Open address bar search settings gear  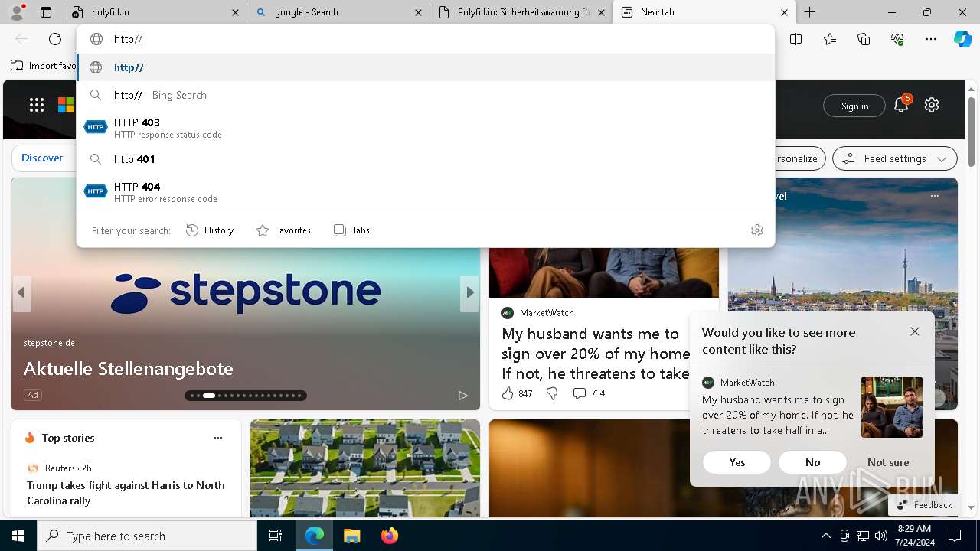pos(757,230)
